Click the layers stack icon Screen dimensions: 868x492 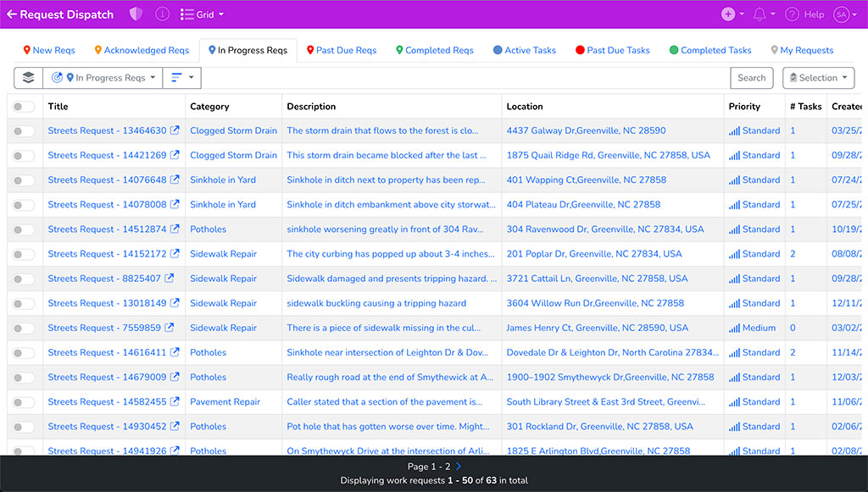tap(28, 78)
